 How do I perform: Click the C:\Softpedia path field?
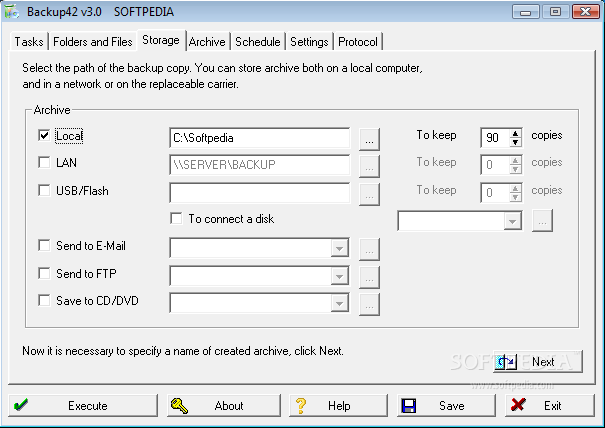260,138
